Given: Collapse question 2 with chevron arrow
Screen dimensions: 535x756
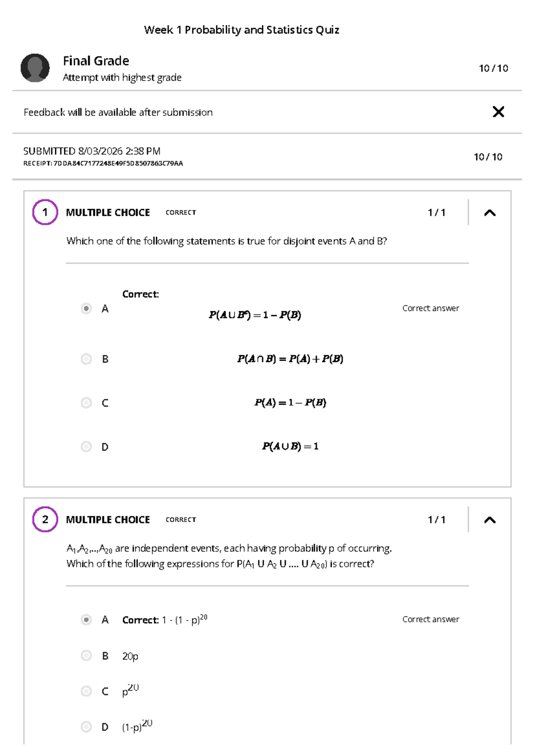Looking at the screenshot, I should [490, 520].
